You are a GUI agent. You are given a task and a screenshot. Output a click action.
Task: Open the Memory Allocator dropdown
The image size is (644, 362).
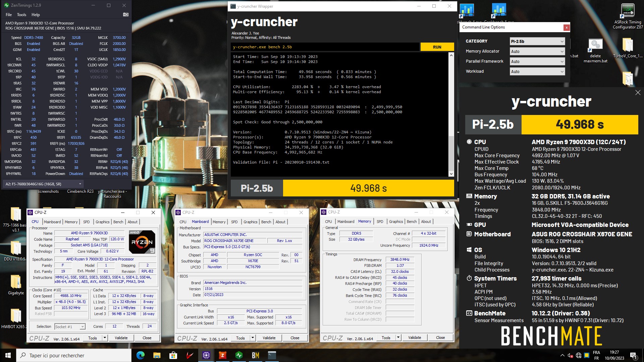[537, 51]
